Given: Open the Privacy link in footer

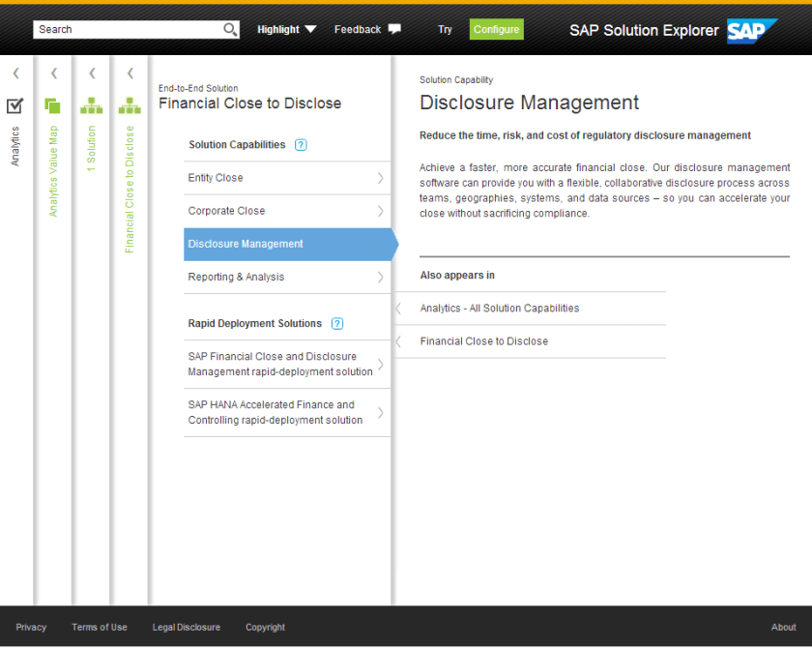Looking at the screenshot, I should (x=31, y=628).
